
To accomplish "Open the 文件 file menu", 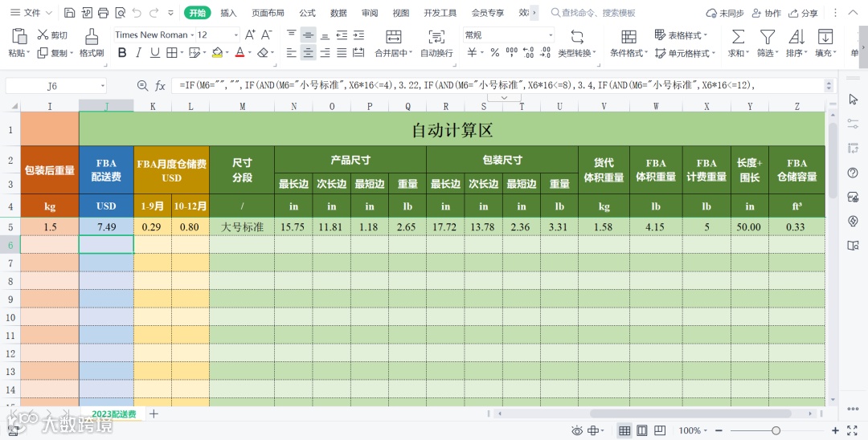I will [31, 12].
